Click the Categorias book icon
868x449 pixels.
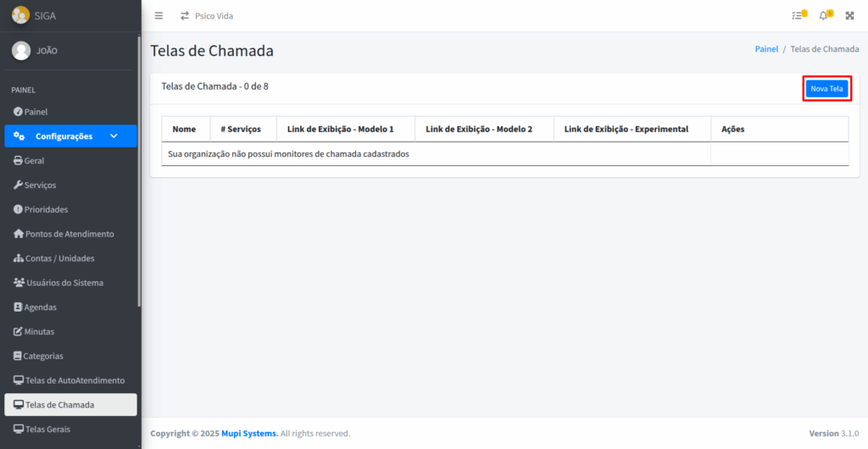pos(18,356)
